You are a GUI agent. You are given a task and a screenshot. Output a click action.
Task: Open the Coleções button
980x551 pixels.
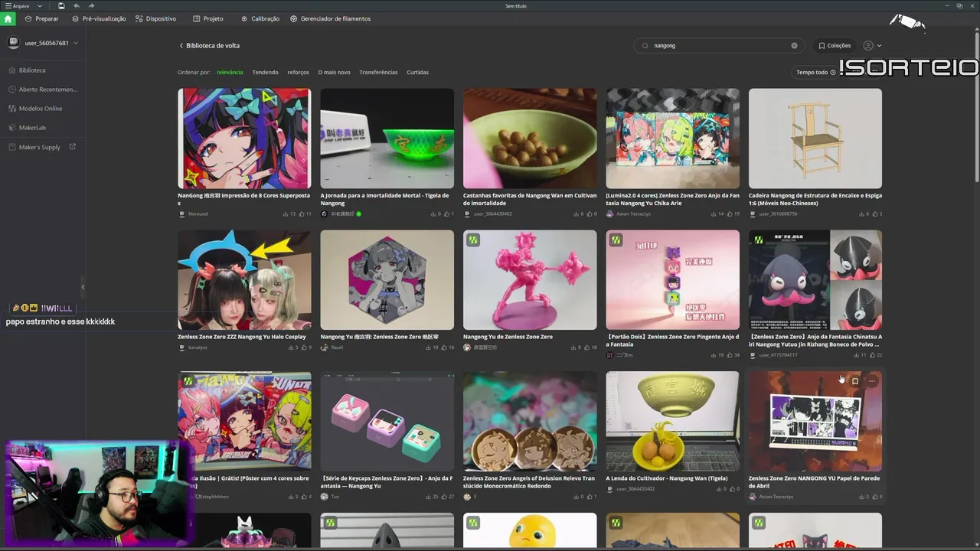[x=835, y=46]
